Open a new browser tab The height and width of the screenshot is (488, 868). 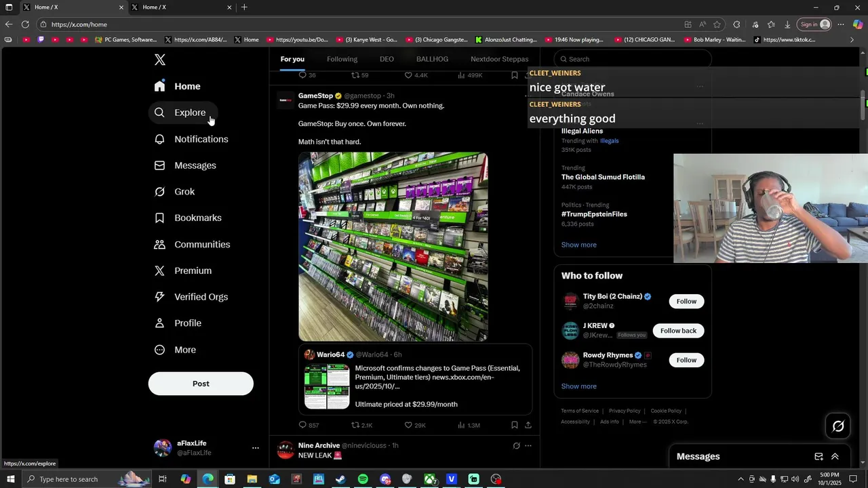(244, 7)
